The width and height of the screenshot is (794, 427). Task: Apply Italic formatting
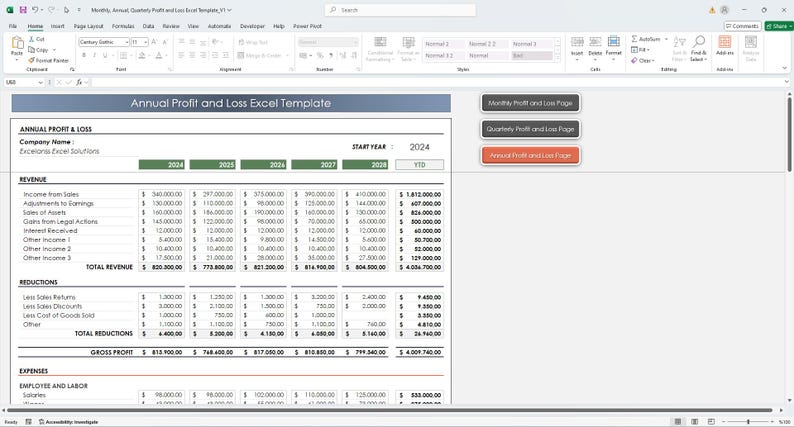coord(94,55)
